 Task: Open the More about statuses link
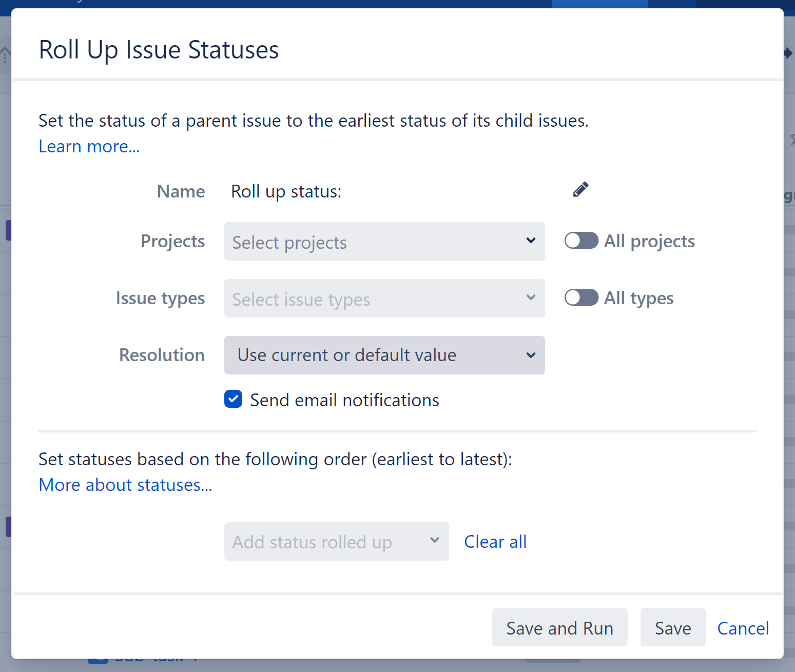click(x=125, y=484)
